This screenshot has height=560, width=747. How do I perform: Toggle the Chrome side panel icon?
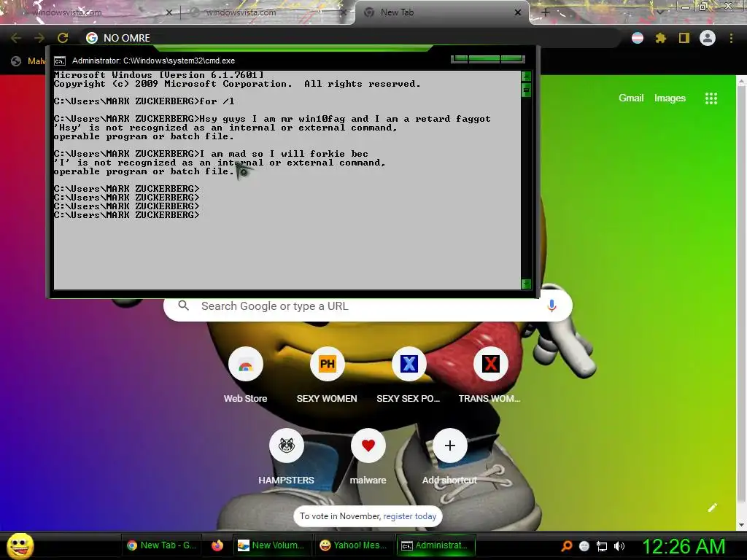(x=684, y=38)
